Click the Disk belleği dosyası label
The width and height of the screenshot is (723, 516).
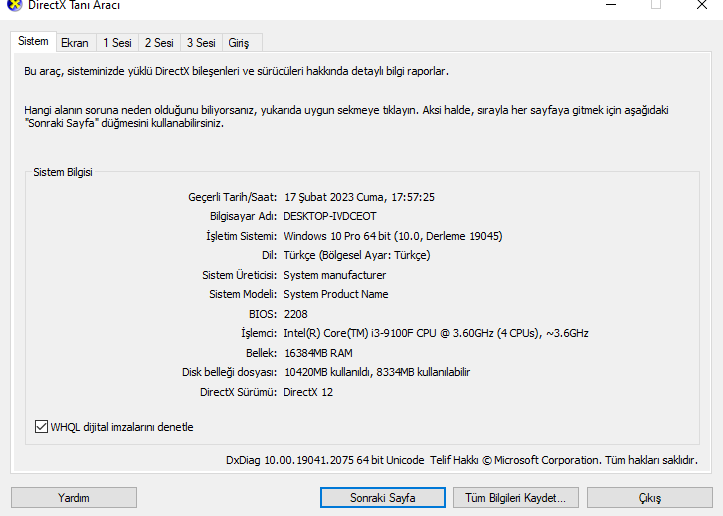229,372
